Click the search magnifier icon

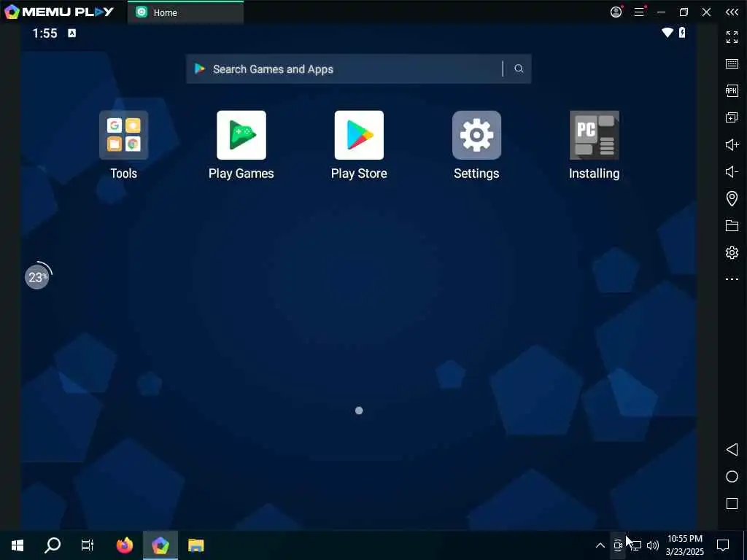point(519,69)
